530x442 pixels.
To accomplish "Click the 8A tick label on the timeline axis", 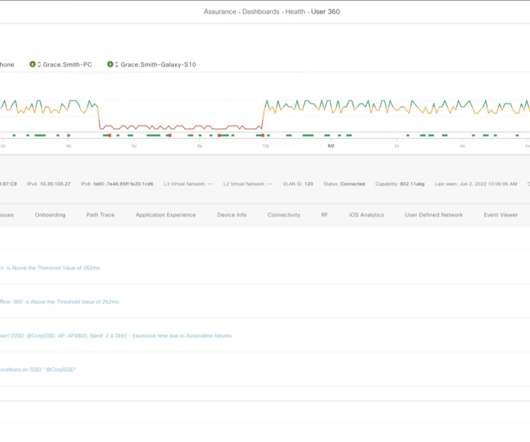I will 331,146.
